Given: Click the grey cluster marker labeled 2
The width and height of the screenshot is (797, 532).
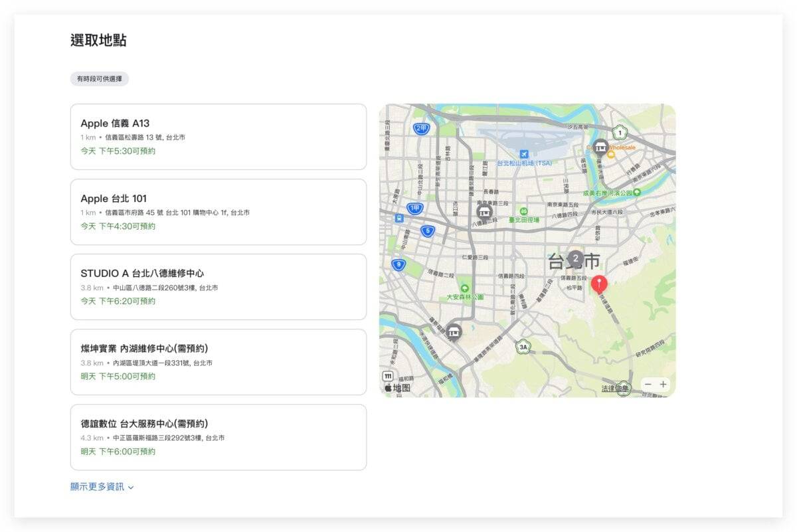Looking at the screenshot, I should (x=576, y=258).
